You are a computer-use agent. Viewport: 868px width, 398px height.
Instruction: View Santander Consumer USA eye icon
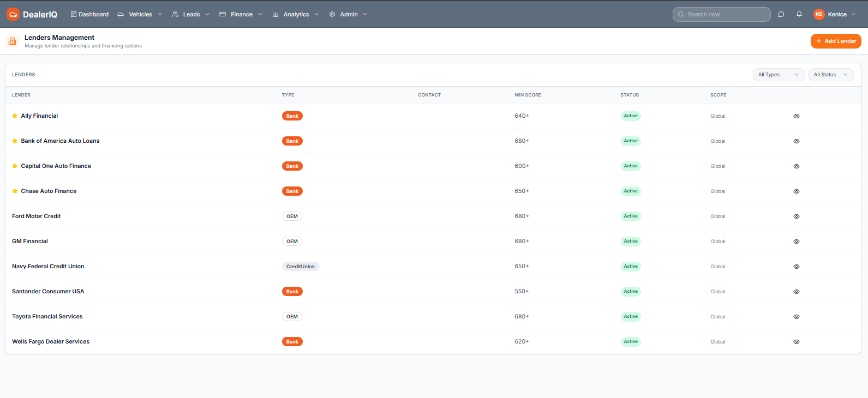click(797, 292)
